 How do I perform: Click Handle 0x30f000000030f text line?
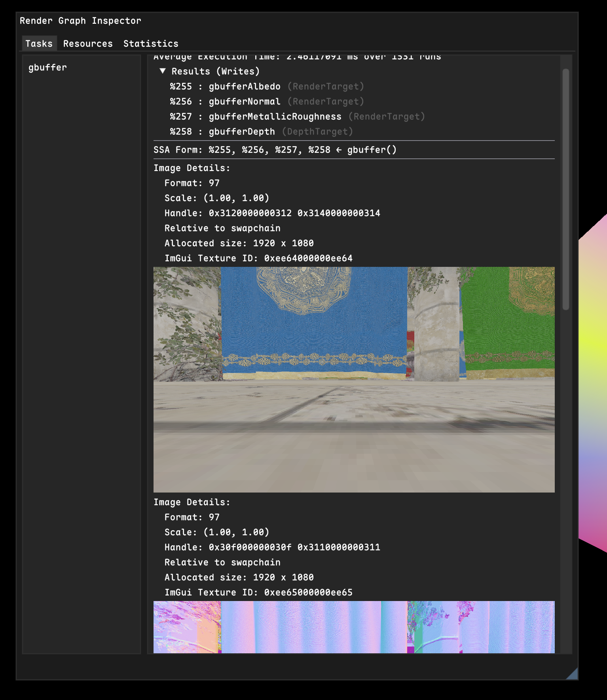272,548
